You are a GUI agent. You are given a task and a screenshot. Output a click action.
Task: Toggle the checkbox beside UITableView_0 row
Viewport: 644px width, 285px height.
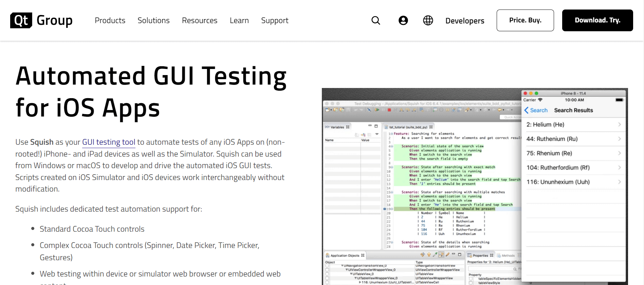coord(327,274)
